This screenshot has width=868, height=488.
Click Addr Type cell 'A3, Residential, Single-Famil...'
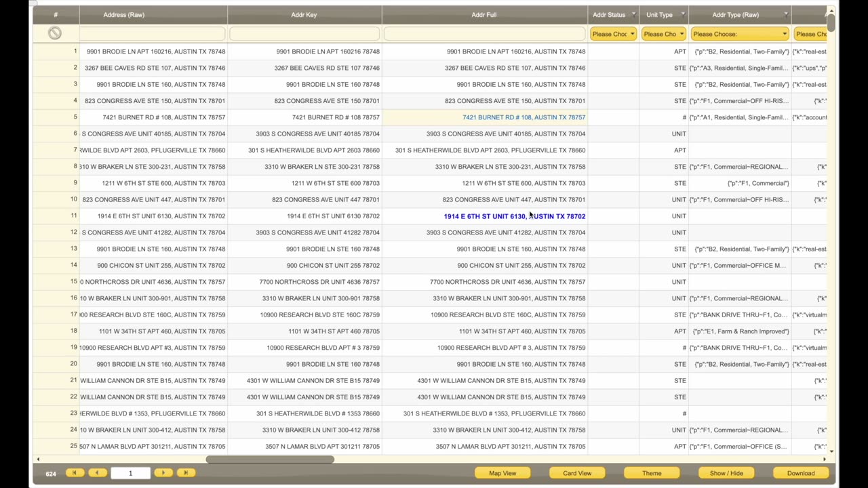click(x=739, y=68)
